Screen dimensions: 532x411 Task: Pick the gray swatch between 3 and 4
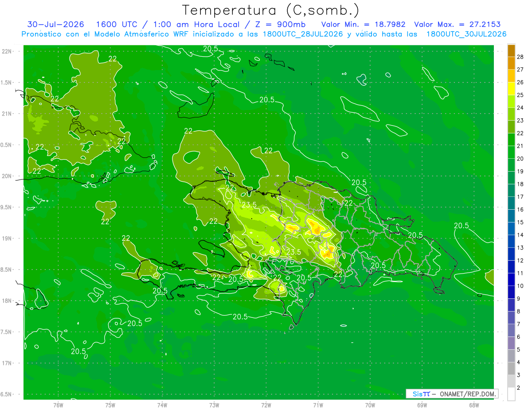pos(511,368)
